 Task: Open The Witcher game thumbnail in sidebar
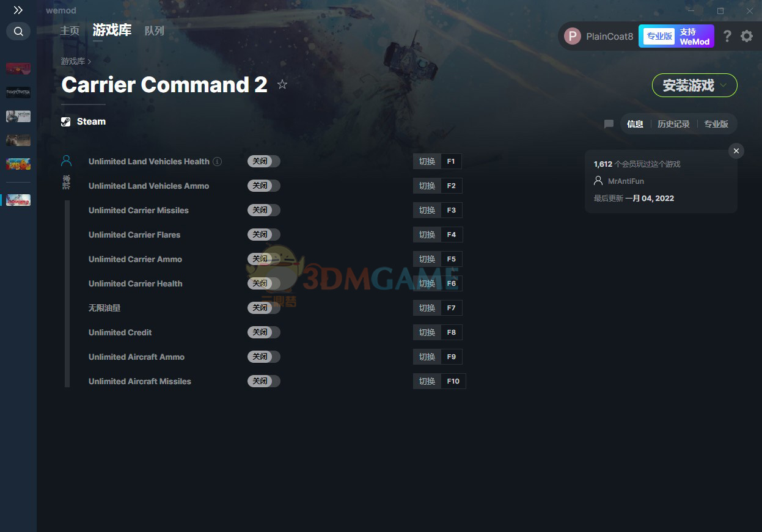coord(18,116)
